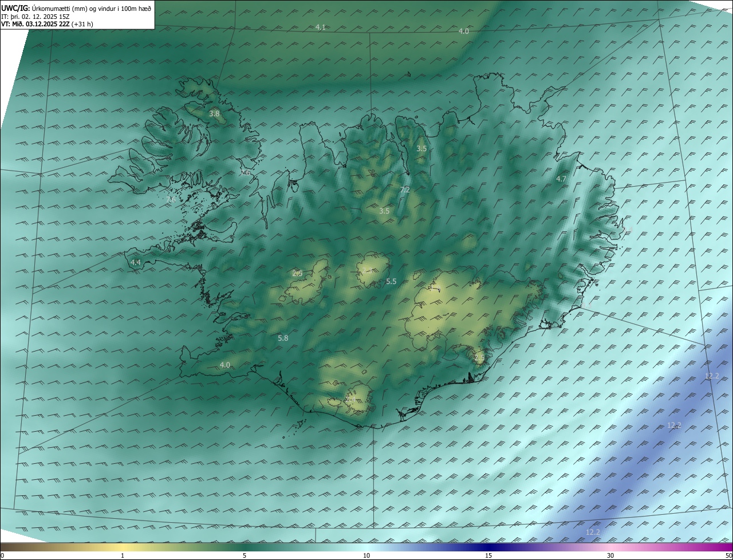Select the 5 tick on the color scale

click(x=245, y=555)
